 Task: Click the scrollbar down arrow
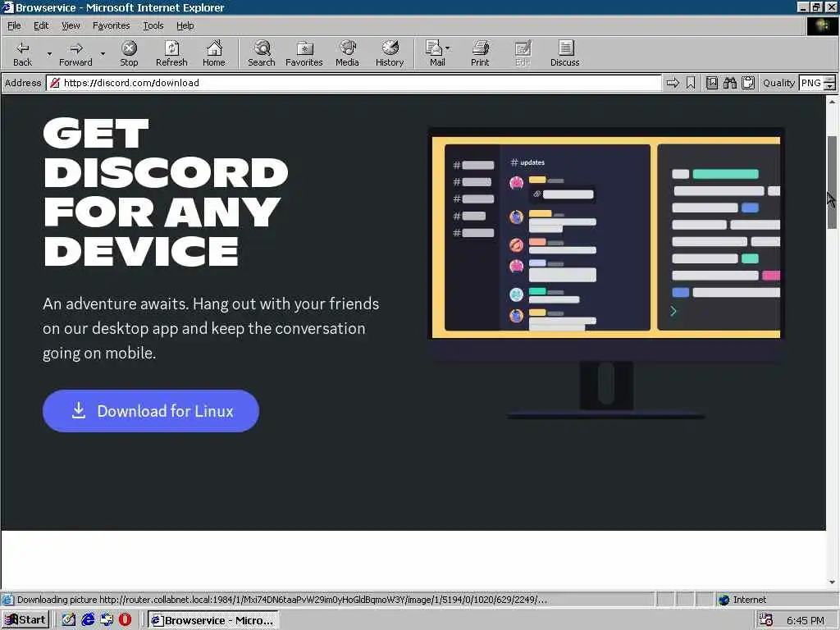click(832, 582)
